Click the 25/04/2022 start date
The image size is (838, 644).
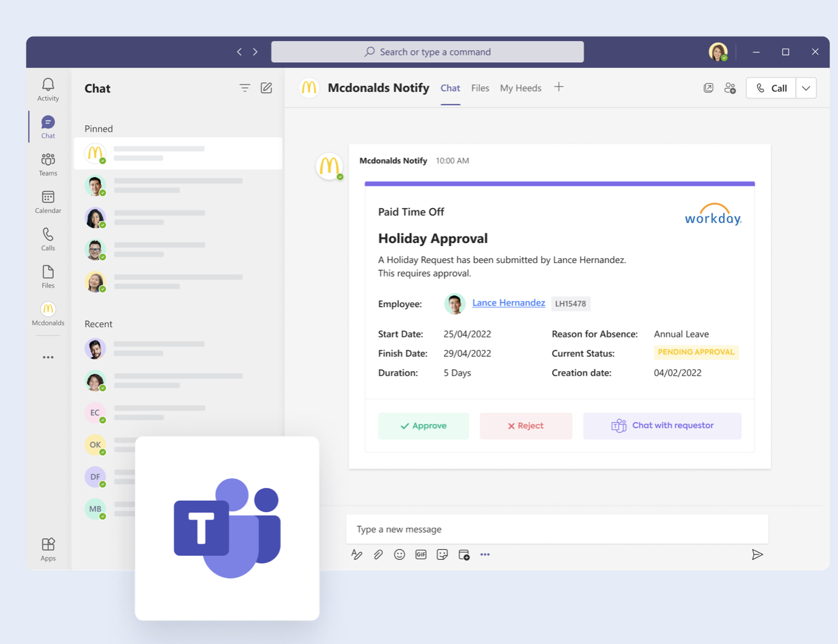[x=467, y=334]
